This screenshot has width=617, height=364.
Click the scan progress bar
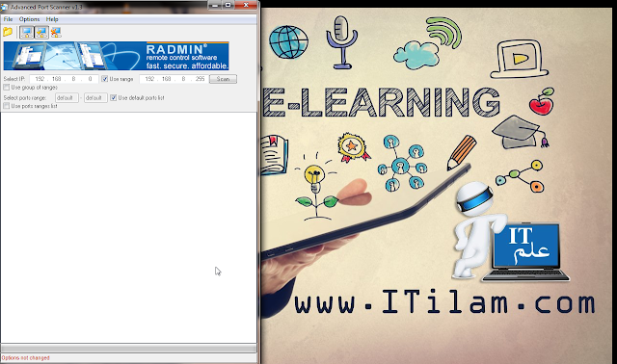click(128, 349)
